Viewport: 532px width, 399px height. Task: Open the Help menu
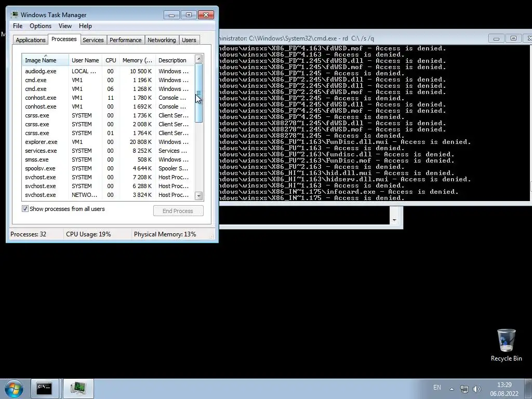tap(85, 26)
